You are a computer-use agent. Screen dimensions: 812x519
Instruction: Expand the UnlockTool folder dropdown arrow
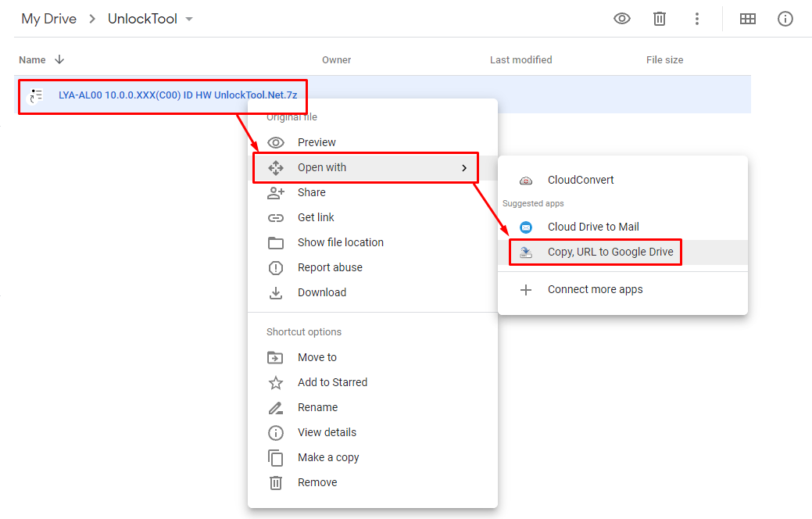pos(189,20)
